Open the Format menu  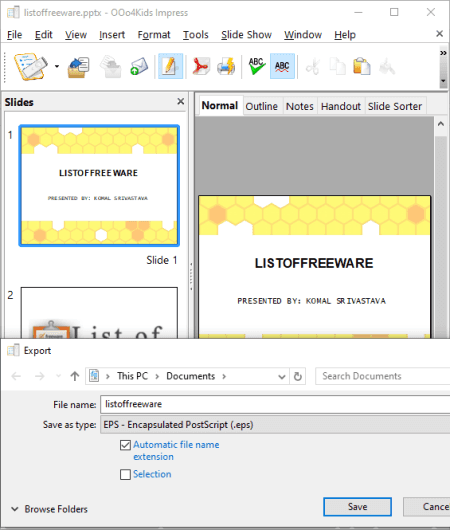coord(154,35)
